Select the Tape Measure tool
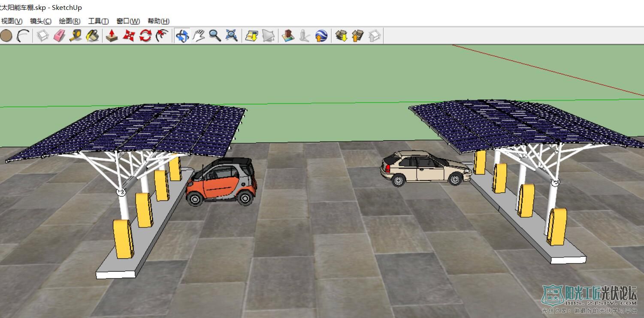Image resolution: width=644 pixels, height=318 pixels. click(76, 36)
